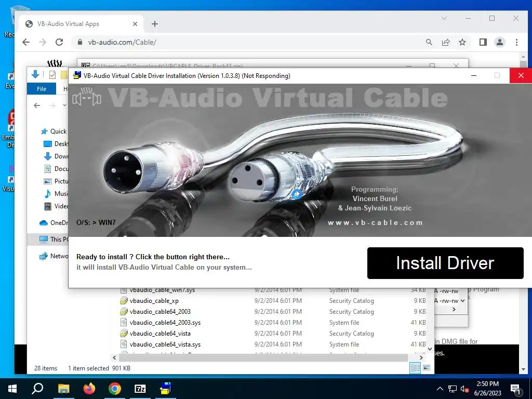This screenshot has width=532, height=399.
Task: Open Explorer recent locations dropdown
Action: (64, 105)
